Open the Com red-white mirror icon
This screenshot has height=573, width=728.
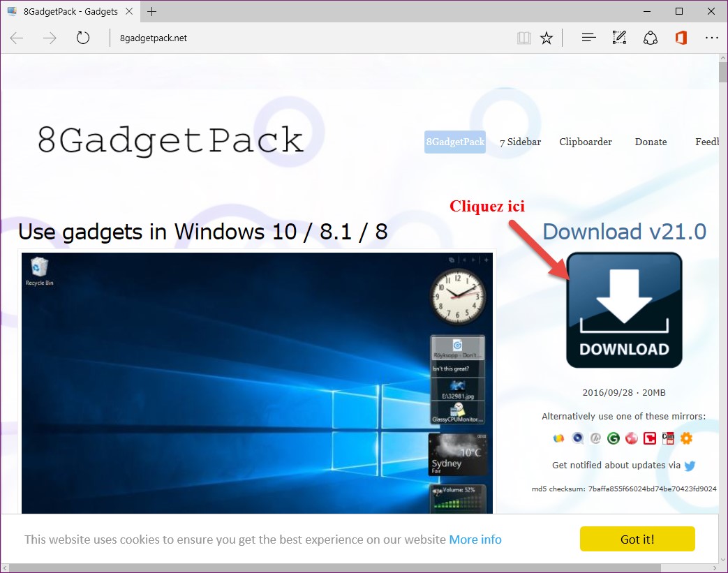(x=668, y=438)
